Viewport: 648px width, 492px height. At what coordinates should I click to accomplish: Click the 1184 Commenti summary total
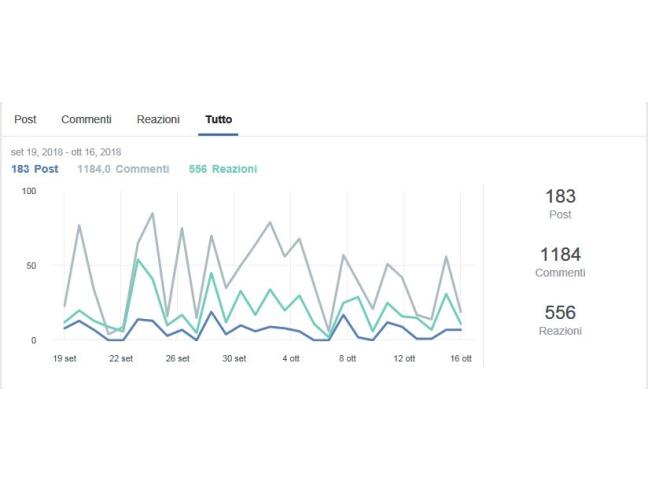560,260
